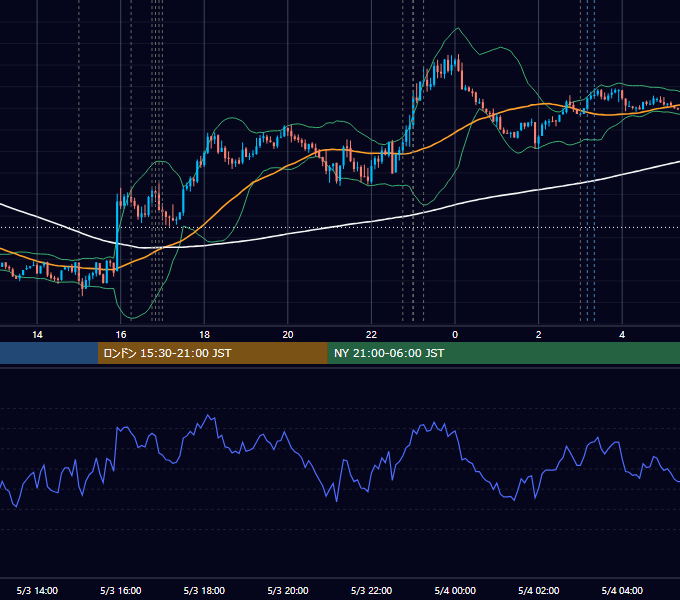Screen dimensions: 680x600
Task: Click the 20 hour label on price chart axis
Action: click(x=288, y=335)
